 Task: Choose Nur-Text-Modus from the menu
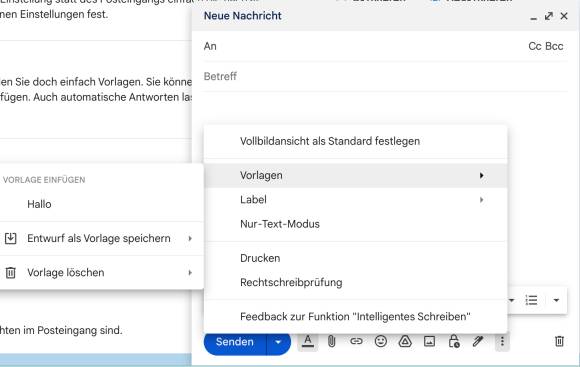(x=355, y=224)
